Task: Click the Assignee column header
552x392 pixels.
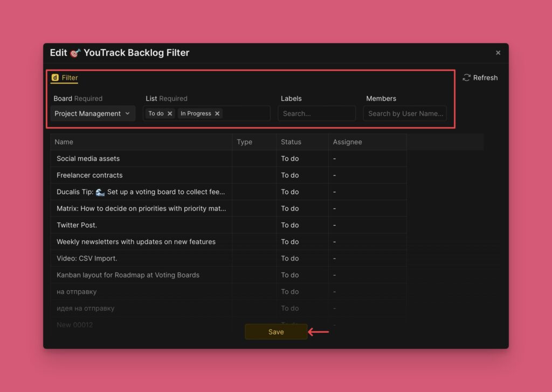Action: pyautogui.click(x=347, y=142)
